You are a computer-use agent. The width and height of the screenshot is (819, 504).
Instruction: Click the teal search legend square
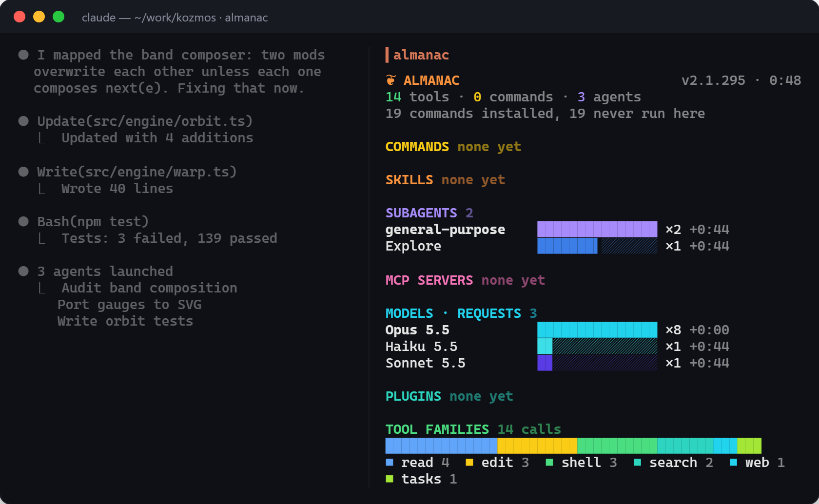(637, 462)
